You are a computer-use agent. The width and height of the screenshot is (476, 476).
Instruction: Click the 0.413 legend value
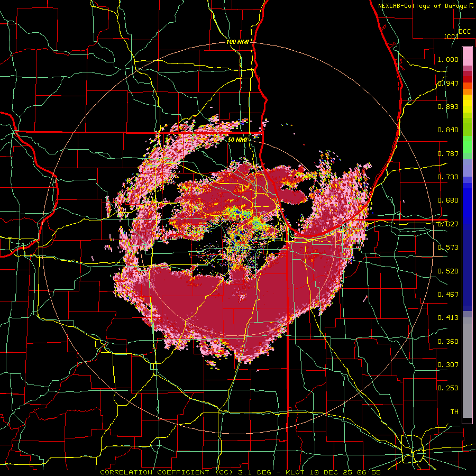click(x=448, y=318)
